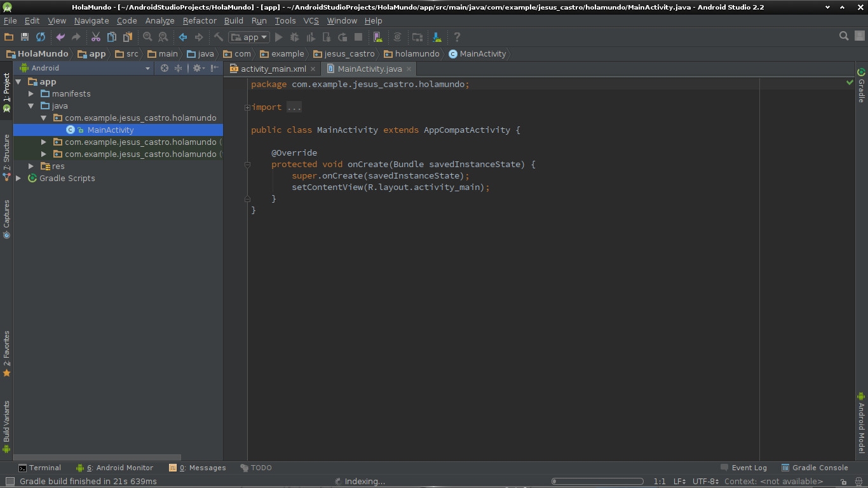The height and width of the screenshot is (488, 868).
Task: Open Project panel settings gear dropdown
Action: pos(199,68)
